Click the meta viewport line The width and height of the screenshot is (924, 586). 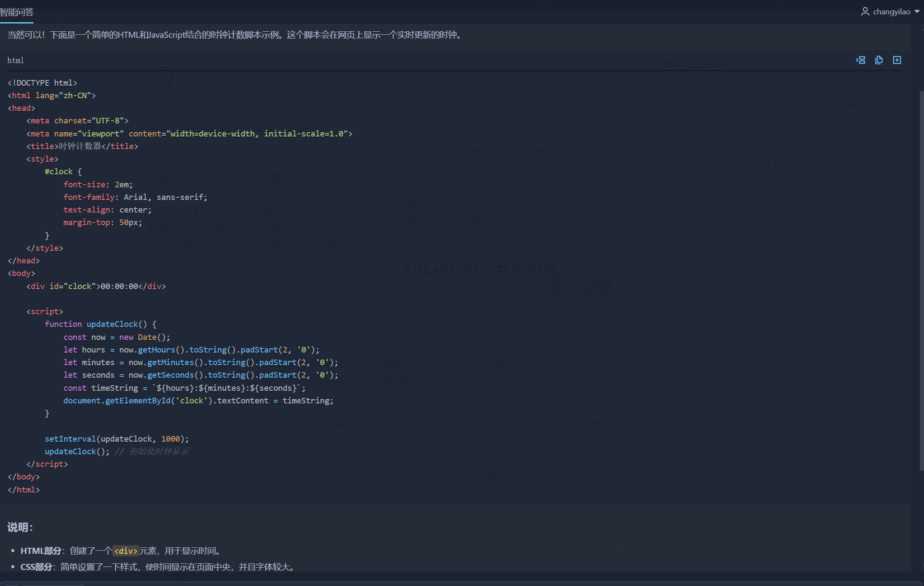tap(189, 133)
